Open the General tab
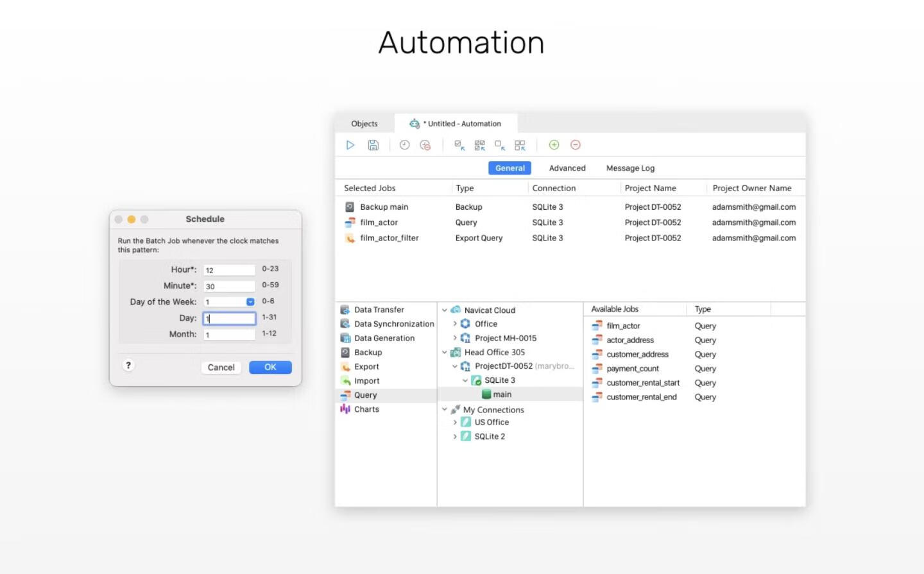 point(510,168)
